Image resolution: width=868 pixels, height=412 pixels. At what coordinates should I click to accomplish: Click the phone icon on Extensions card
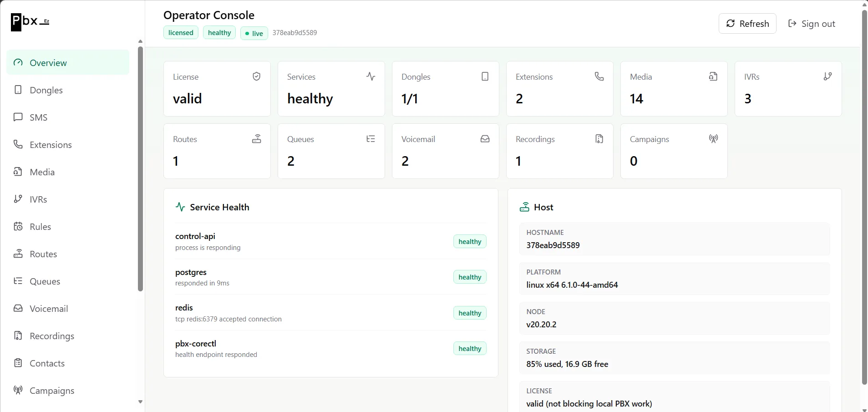click(599, 76)
